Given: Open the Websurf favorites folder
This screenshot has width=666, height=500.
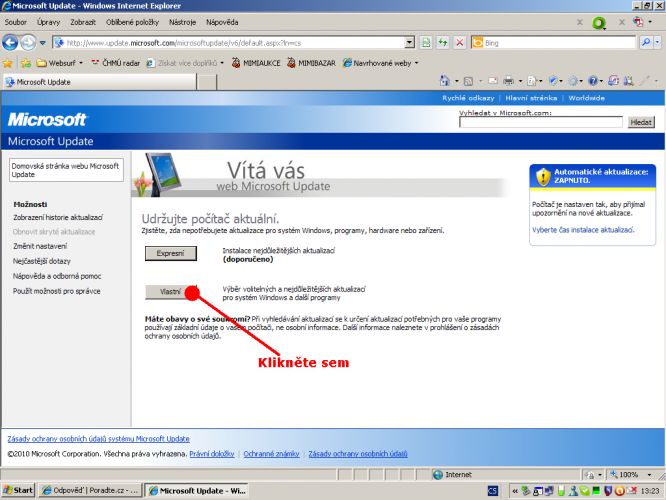Looking at the screenshot, I should tap(59, 63).
